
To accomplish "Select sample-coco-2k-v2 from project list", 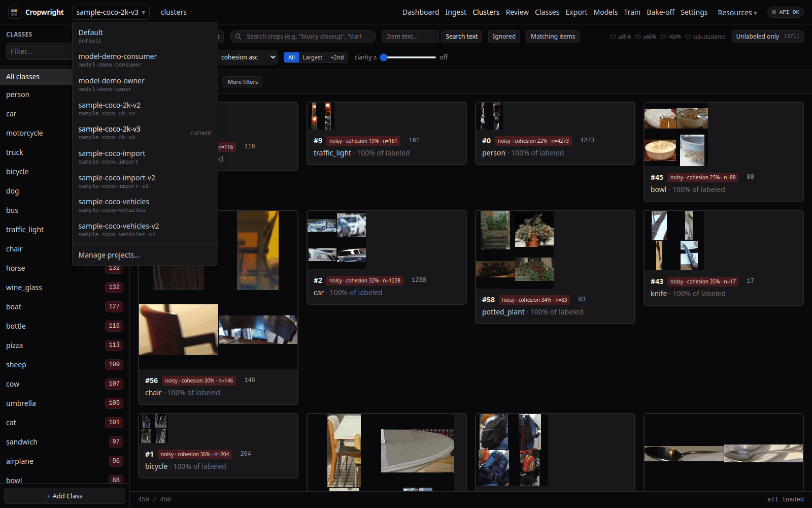I will point(145,108).
